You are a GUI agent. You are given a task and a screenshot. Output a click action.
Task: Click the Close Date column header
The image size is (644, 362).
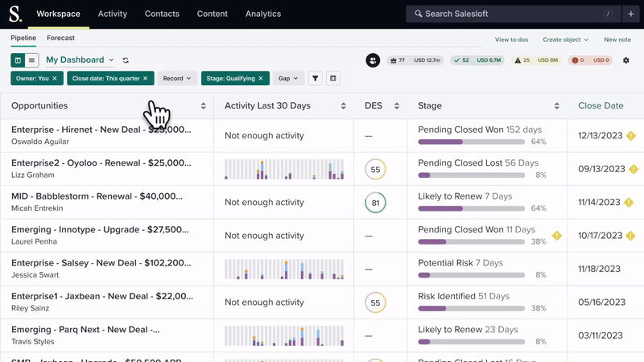(601, 105)
